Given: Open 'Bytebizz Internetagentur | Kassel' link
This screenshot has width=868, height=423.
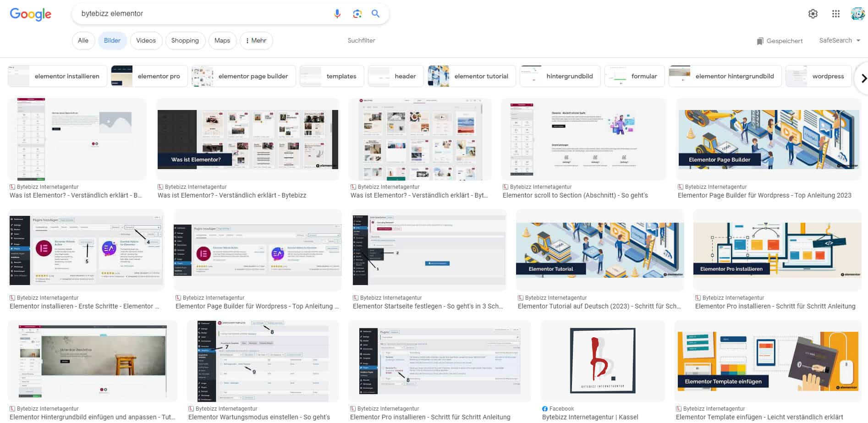Looking at the screenshot, I should [590, 417].
